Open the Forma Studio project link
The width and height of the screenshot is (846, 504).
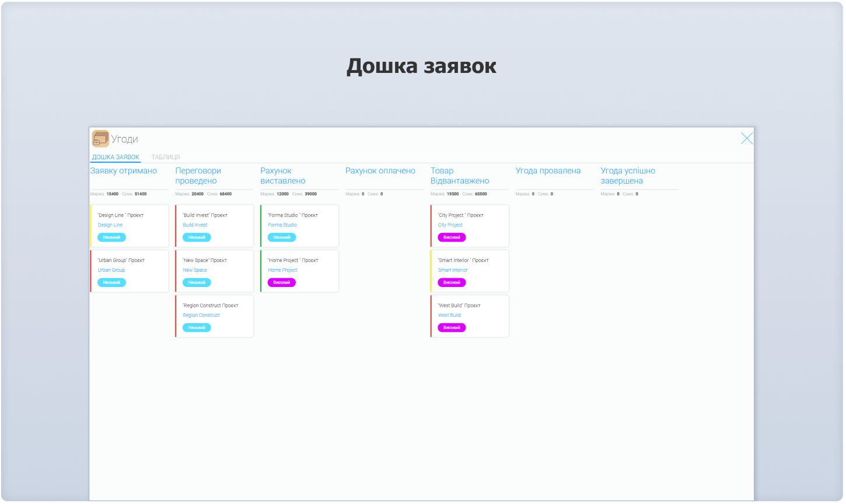282,225
